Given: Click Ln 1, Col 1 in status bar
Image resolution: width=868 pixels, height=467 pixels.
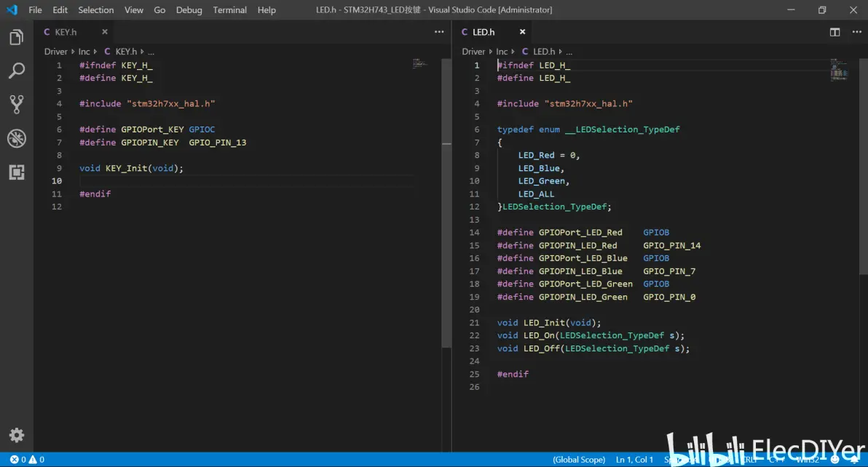Looking at the screenshot, I should pos(634,460).
